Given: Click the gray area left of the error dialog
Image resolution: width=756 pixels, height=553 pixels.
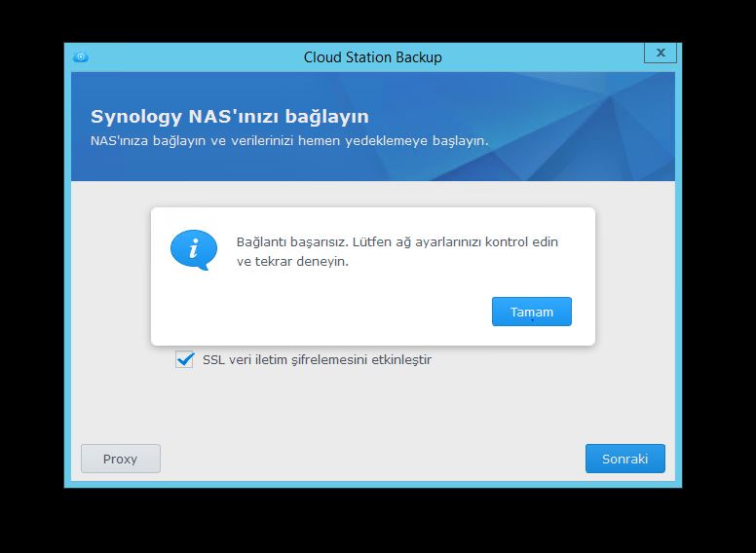Looking at the screenshot, I should [110, 273].
